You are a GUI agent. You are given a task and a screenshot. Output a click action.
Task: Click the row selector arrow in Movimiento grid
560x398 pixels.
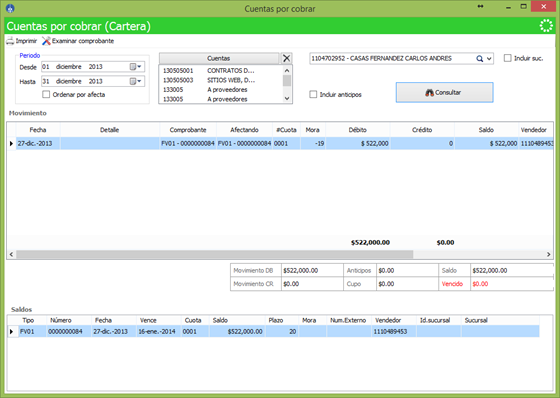[x=11, y=143]
